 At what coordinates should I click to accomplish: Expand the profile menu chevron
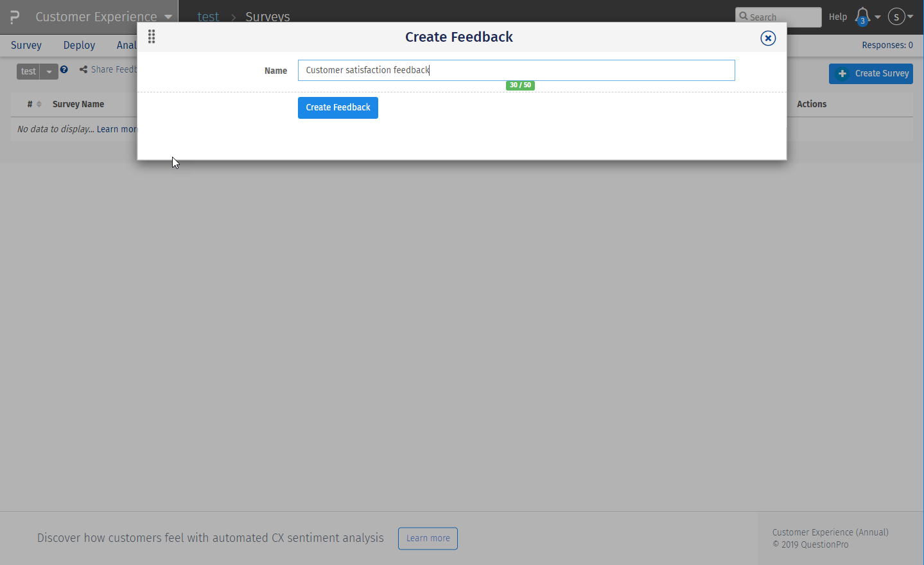(910, 17)
